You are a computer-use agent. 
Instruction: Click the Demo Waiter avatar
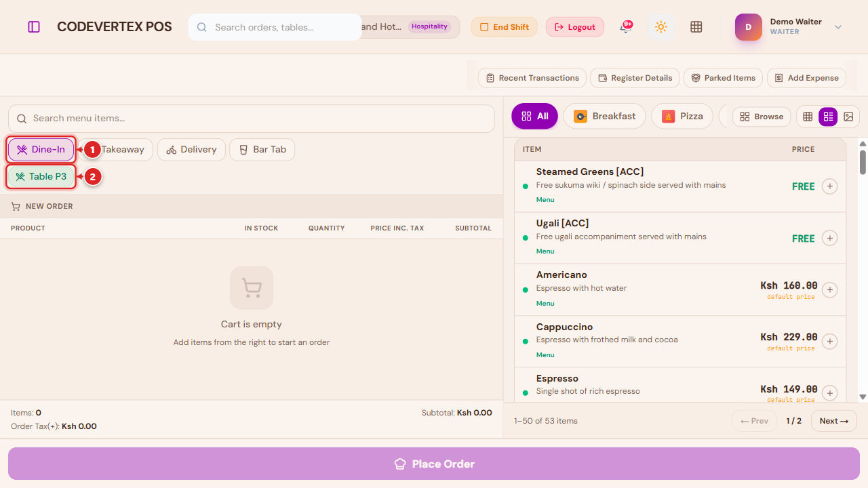point(749,27)
